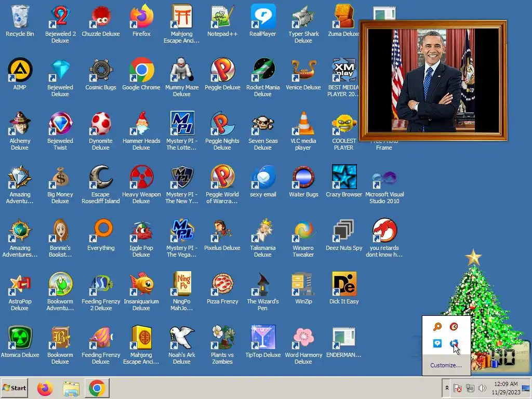532x399 pixels.
Task: Open Action Center flag icon
Action: click(458, 388)
